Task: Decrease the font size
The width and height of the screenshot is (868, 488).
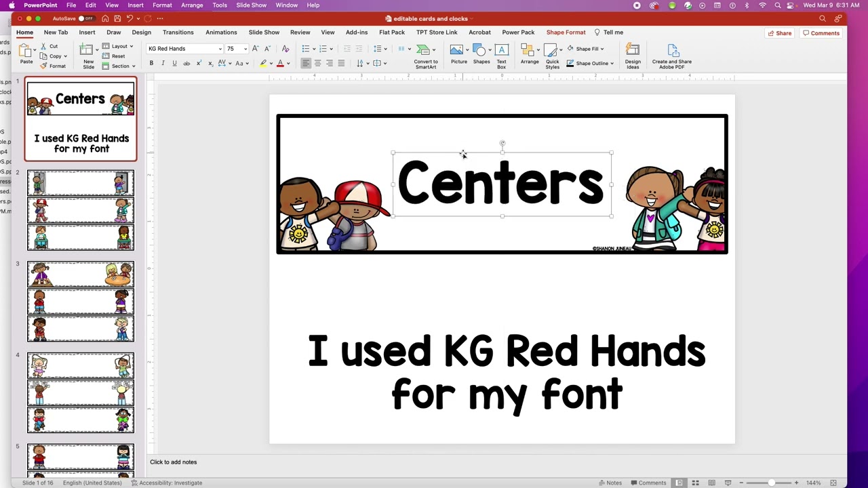Action: coord(267,49)
